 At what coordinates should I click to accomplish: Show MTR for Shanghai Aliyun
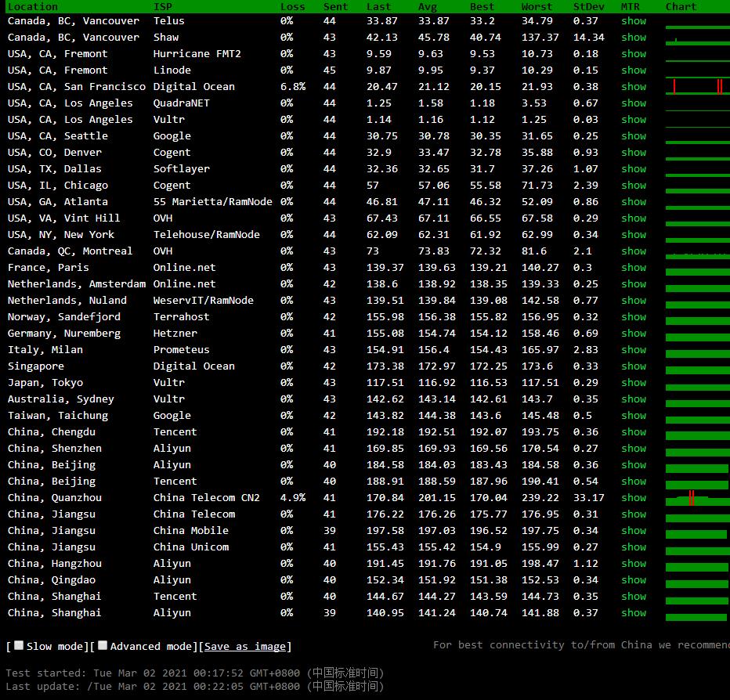[633, 613]
